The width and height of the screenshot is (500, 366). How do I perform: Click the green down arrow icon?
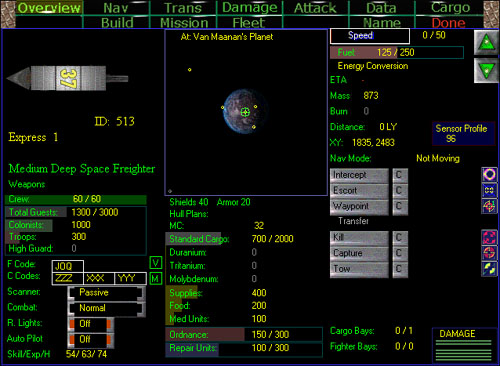(486, 70)
